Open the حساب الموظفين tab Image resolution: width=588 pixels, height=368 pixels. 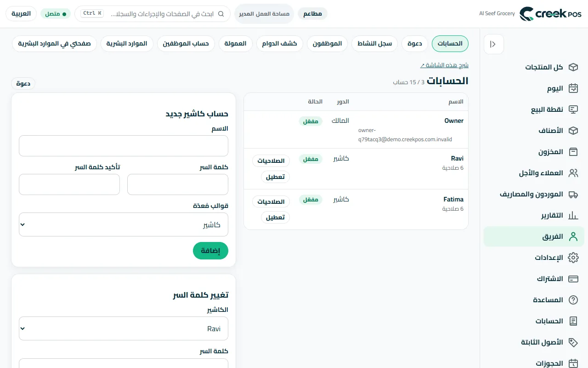pyautogui.click(x=186, y=44)
